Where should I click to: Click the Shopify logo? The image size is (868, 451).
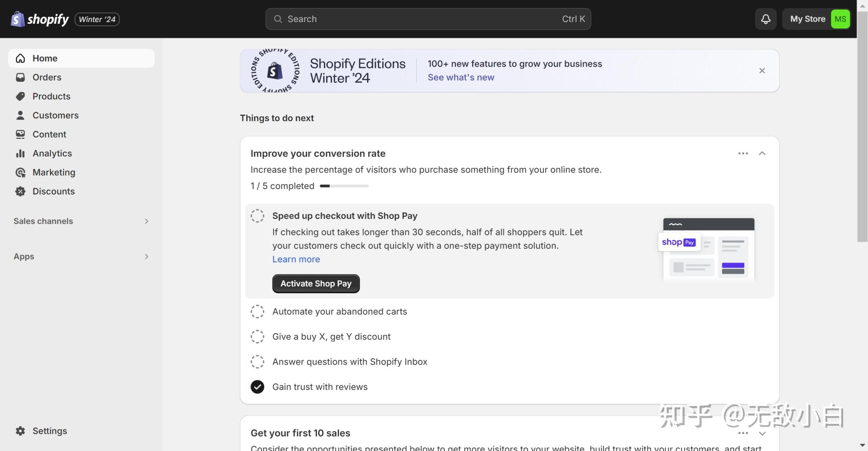40,19
